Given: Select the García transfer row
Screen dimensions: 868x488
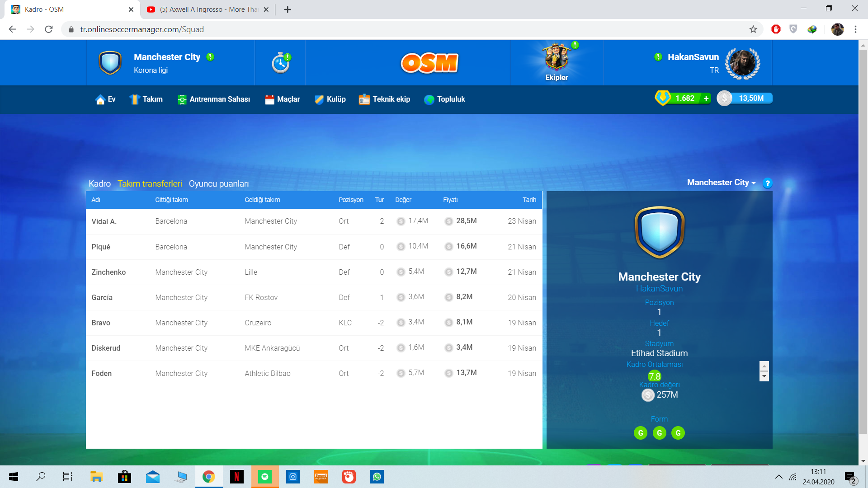Looking at the screenshot, I should (314, 297).
